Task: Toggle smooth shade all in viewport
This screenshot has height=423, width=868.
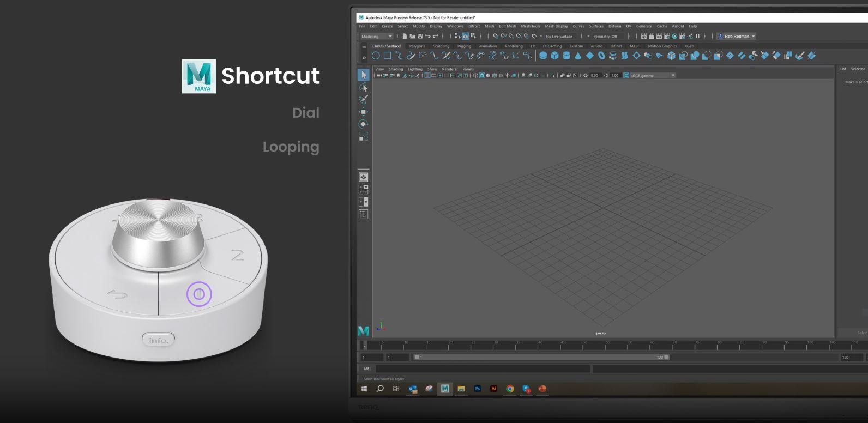Action: point(481,76)
